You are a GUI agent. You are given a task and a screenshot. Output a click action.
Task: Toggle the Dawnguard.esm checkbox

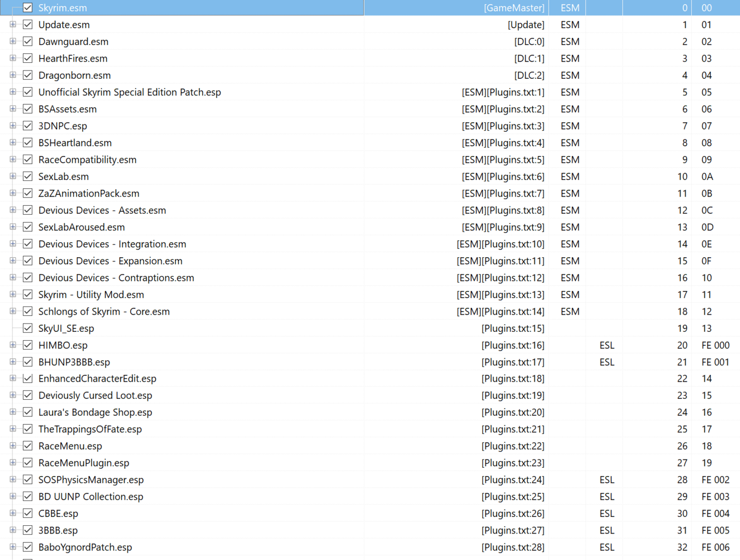(x=28, y=41)
